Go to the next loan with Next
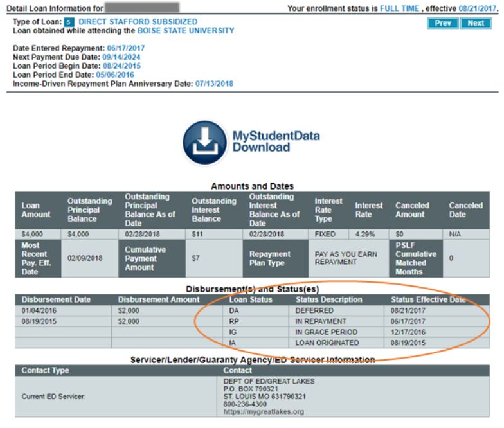 coord(476,23)
